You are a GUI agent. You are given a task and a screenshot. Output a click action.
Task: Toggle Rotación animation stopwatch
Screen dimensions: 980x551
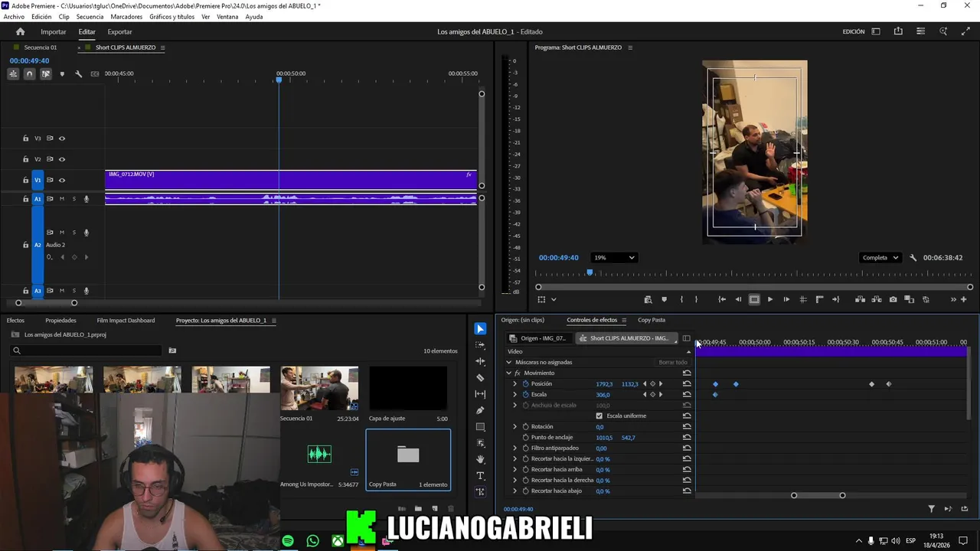(526, 427)
